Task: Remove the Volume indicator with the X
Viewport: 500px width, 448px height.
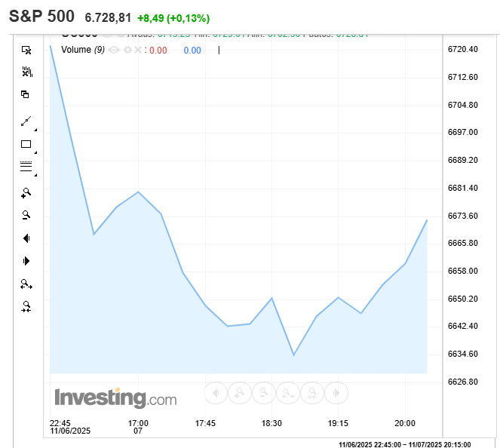Action: (x=137, y=50)
